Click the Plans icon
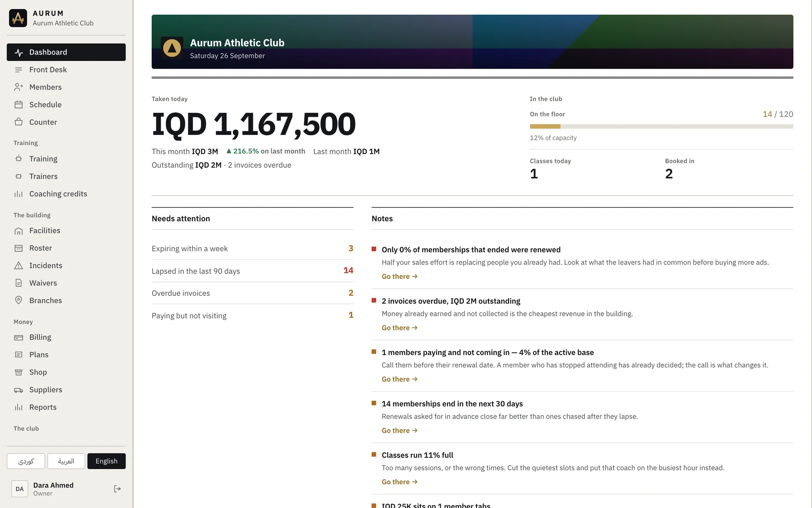This screenshot has height=508, width=812. point(19,355)
